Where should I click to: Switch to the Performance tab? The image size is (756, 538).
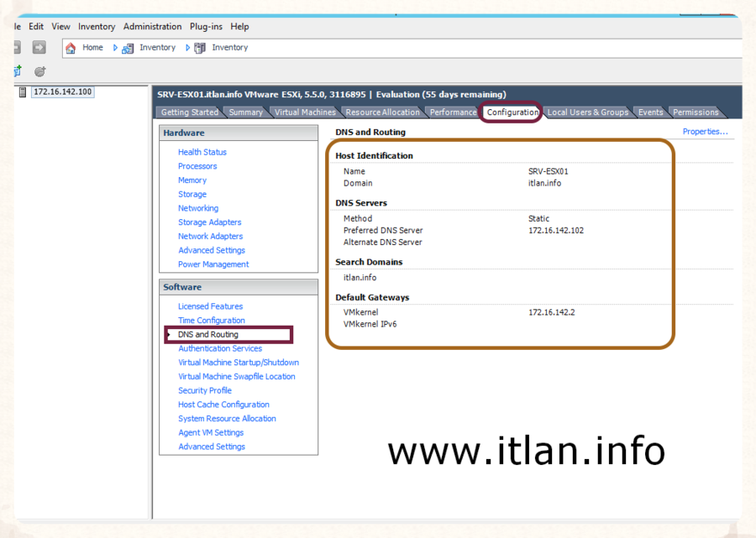pyautogui.click(x=453, y=112)
